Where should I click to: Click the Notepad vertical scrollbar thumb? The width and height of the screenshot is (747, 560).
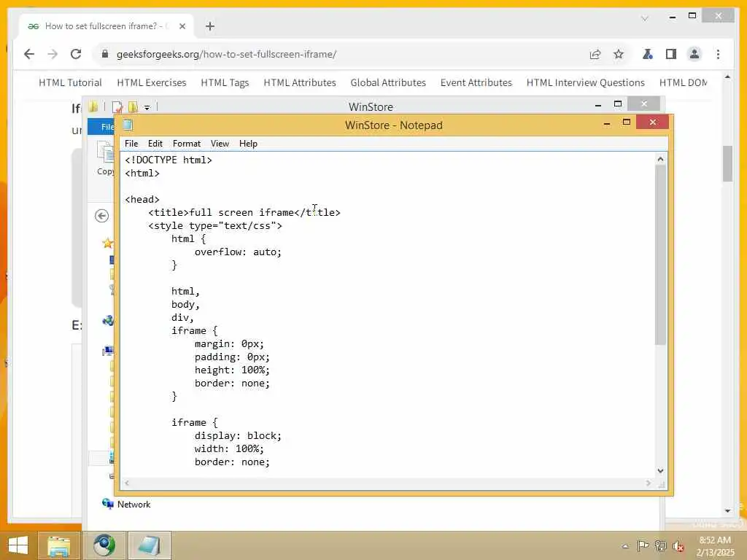[x=660, y=254]
